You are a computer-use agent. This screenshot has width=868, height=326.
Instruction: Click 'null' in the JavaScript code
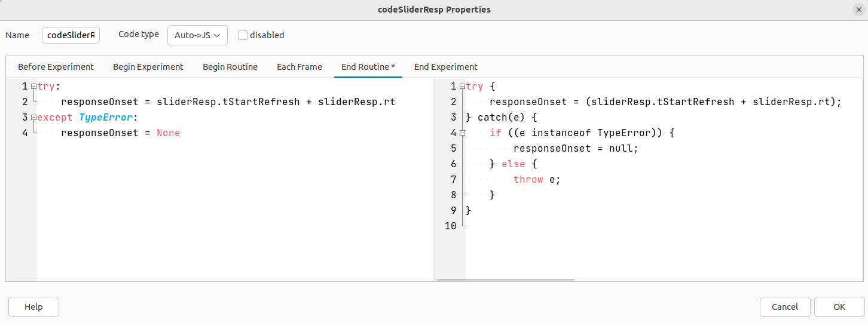(x=621, y=148)
